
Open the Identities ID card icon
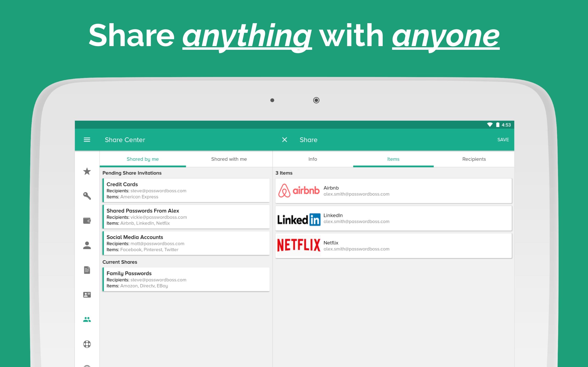coord(87,295)
